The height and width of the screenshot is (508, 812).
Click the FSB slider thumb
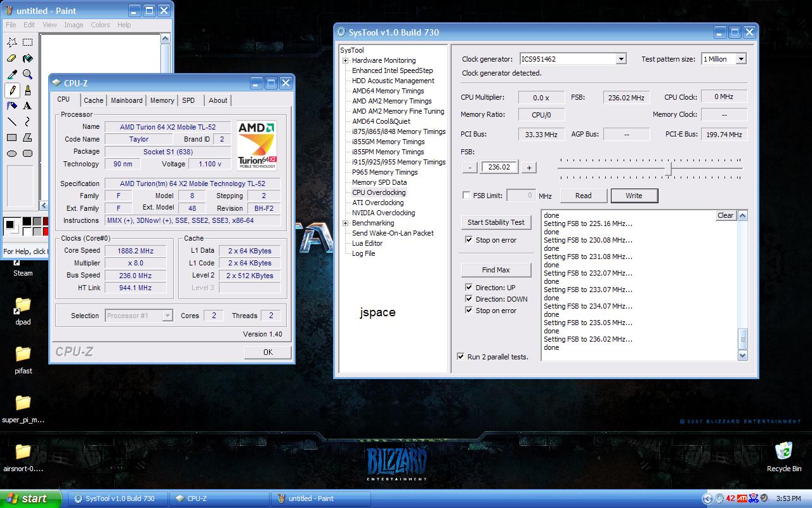point(669,168)
